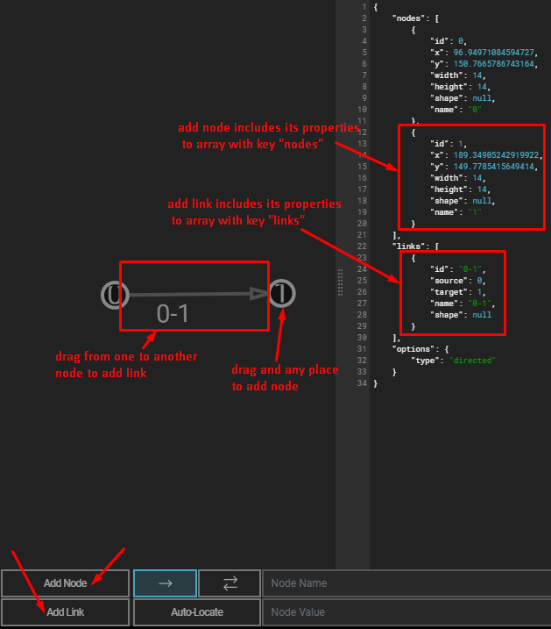Click y value 149.7785415649414
The width and height of the screenshot is (551, 629).
click(494, 166)
